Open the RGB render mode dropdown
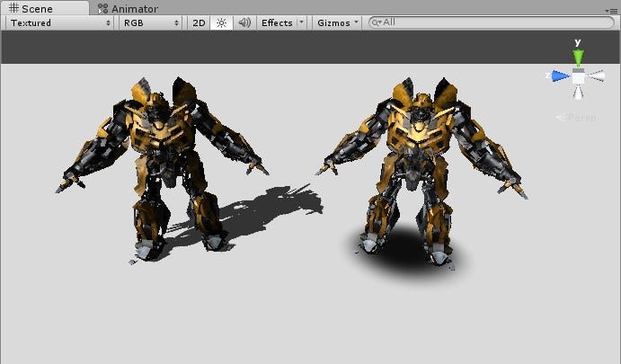Screen dimensions: 621x364 (151, 23)
